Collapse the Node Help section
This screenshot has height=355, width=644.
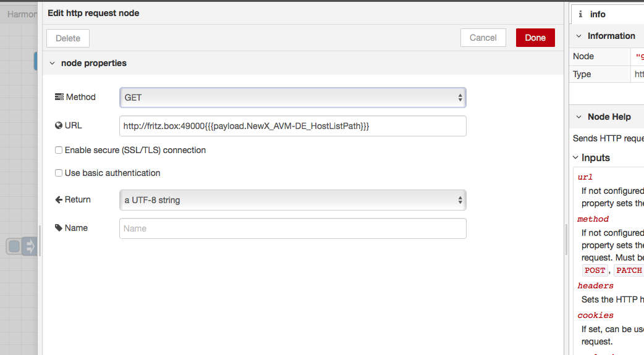578,117
